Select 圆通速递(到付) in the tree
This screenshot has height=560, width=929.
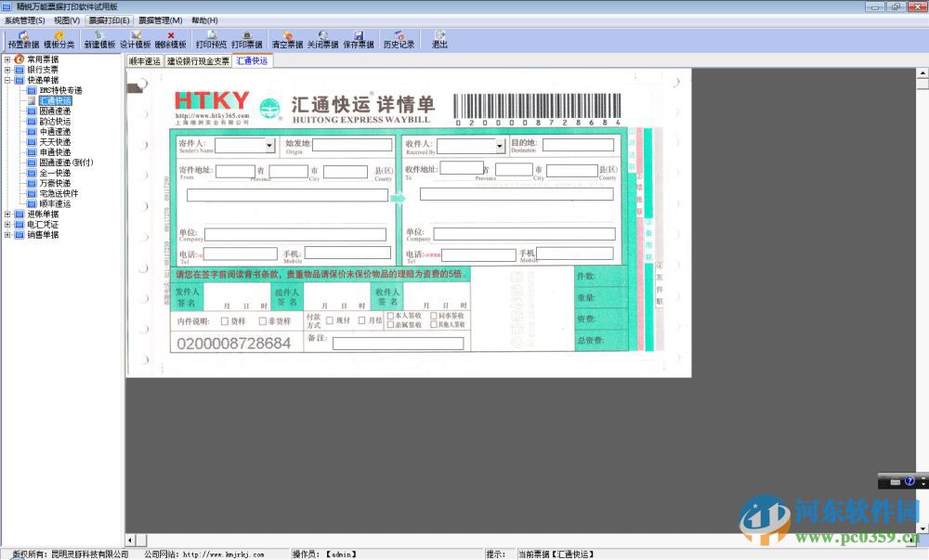[x=66, y=163]
